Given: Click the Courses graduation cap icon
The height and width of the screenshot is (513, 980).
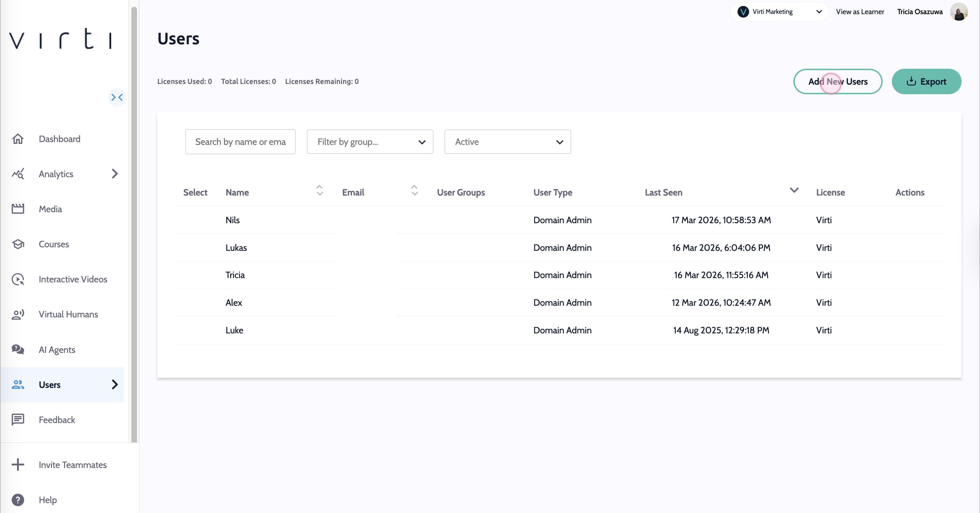Looking at the screenshot, I should click(x=18, y=244).
